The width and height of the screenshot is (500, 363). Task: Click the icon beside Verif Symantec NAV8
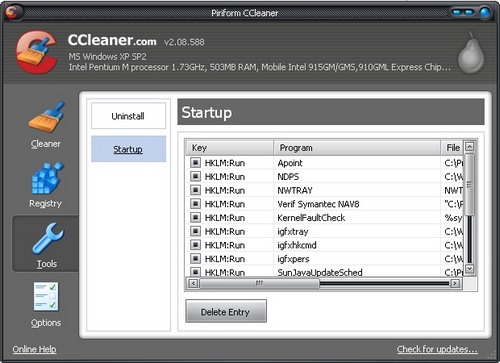[x=195, y=204]
